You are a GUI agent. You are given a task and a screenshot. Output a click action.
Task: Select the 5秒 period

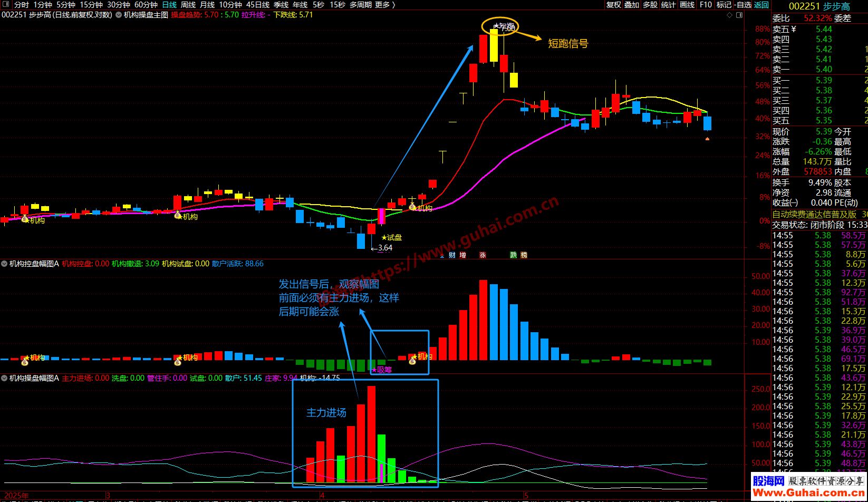[x=319, y=5]
